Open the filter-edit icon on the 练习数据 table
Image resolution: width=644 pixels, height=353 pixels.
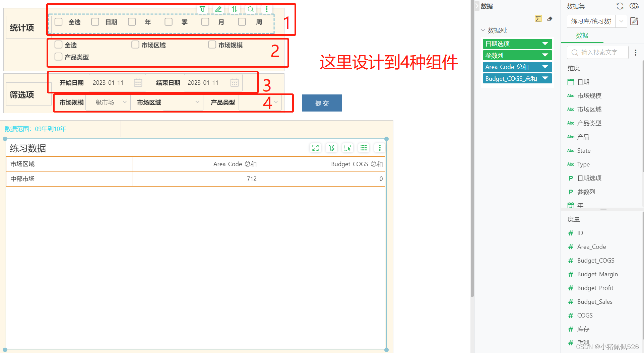coord(331,148)
